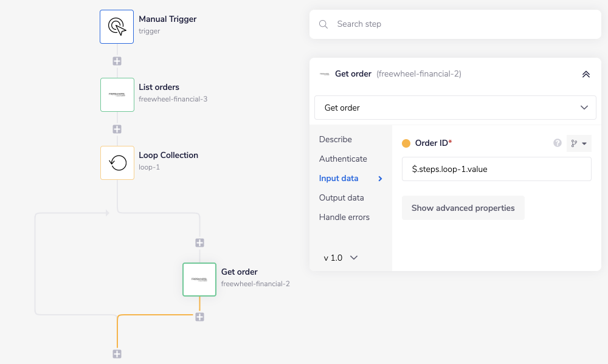
Task: Switch to the Output data tab
Action: coord(341,197)
